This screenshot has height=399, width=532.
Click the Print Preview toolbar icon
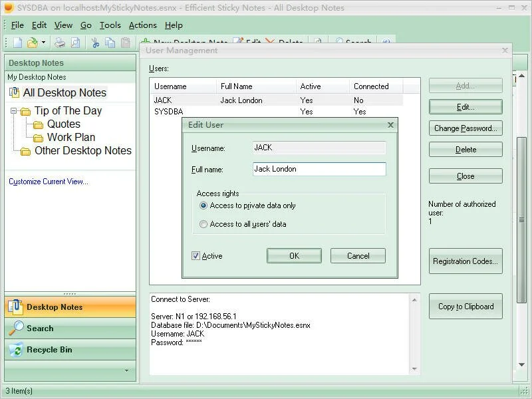tap(75, 43)
